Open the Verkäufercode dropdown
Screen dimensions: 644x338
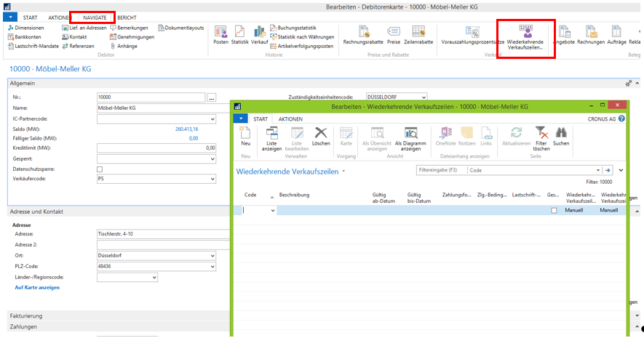pos(212,179)
